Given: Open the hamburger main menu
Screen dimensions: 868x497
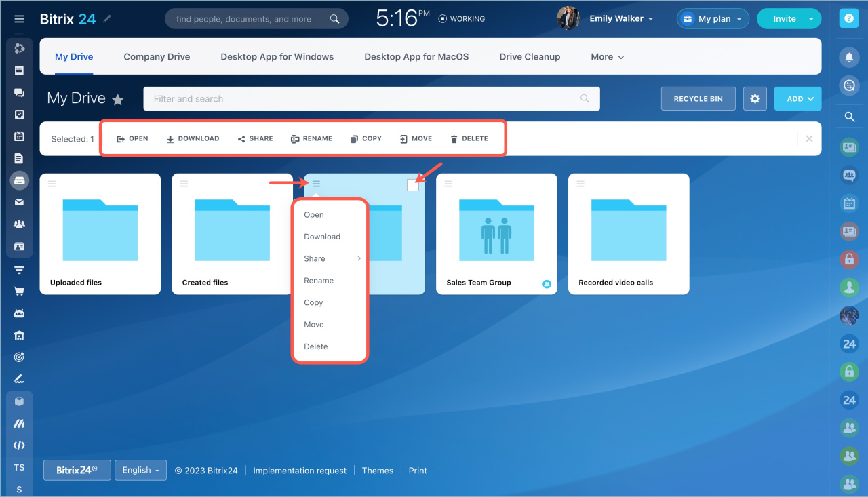Looking at the screenshot, I should coord(19,19).
